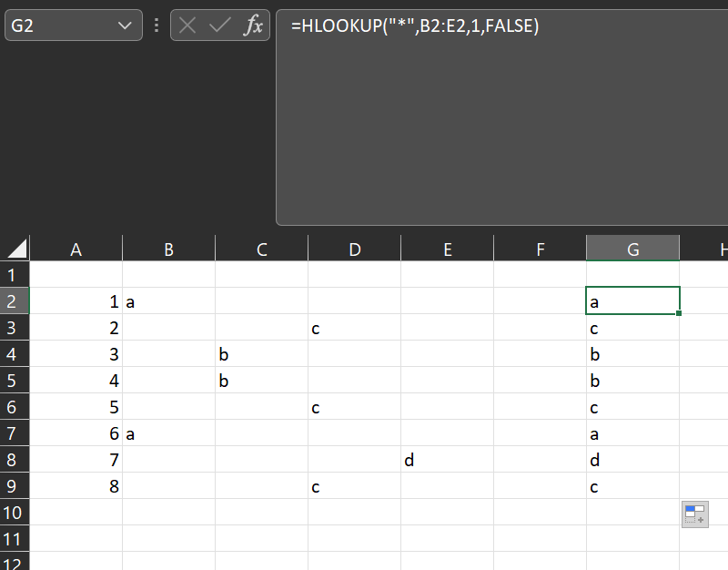The width and height of the screenshot is (728, 570).
Task: Select column F header
Action: (x=541, y=249)
